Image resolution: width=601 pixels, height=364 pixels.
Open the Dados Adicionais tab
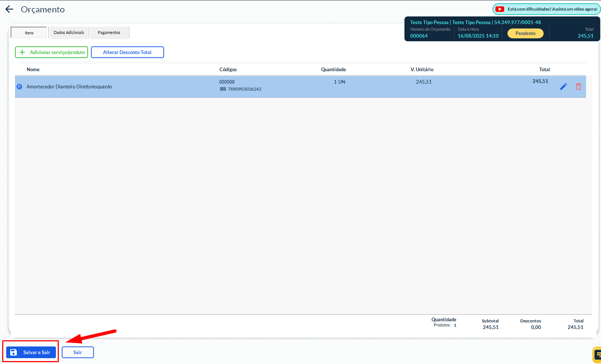(69, 32)
